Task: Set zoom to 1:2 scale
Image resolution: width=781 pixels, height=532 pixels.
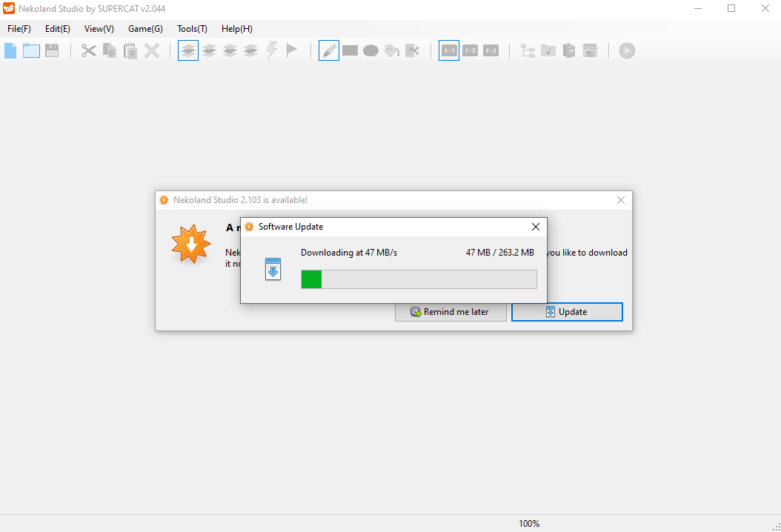Action: (x=471, y=50)
